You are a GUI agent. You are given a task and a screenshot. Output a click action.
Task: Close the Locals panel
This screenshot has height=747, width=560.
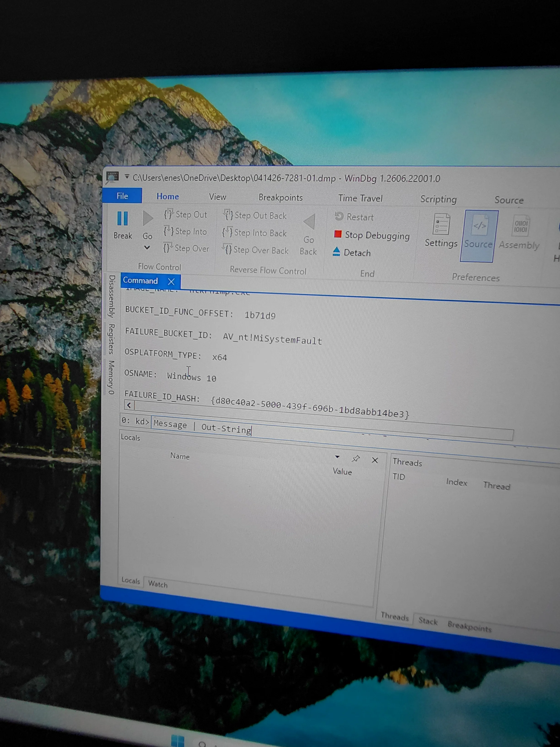375,460
